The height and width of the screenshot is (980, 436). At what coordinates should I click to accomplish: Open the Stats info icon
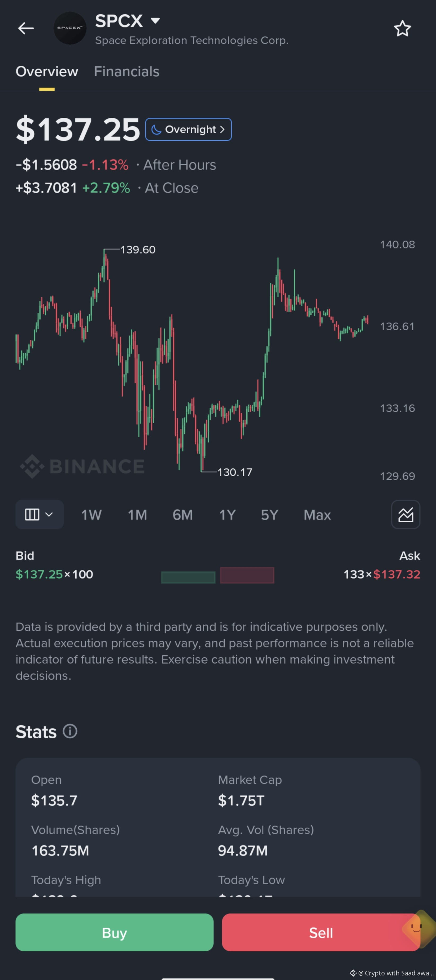point(70,731)
